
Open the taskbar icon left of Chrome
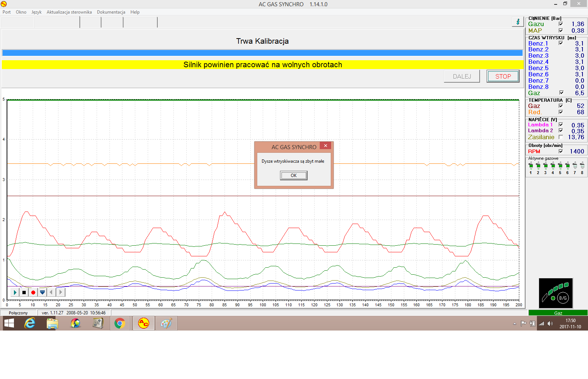[98, 323]
